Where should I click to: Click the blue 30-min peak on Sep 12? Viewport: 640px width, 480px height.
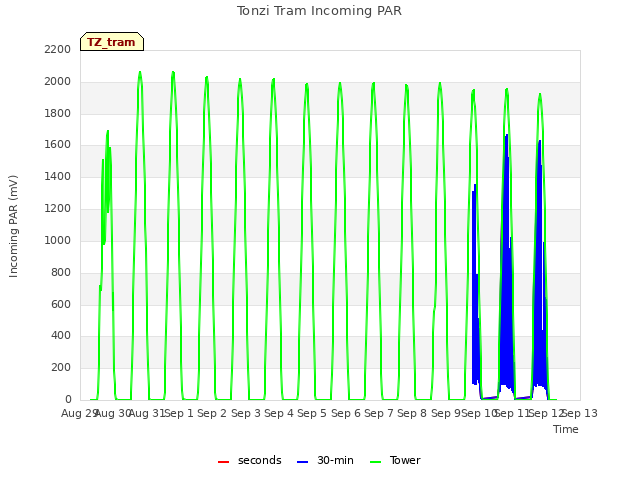click(x=540, y=142)
